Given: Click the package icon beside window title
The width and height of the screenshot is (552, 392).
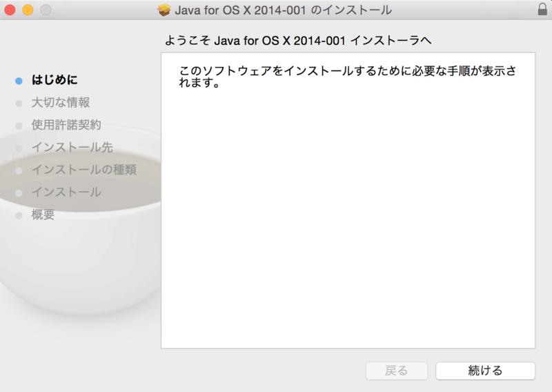Looking at the screenshot, I should click(x=164, y=10).
